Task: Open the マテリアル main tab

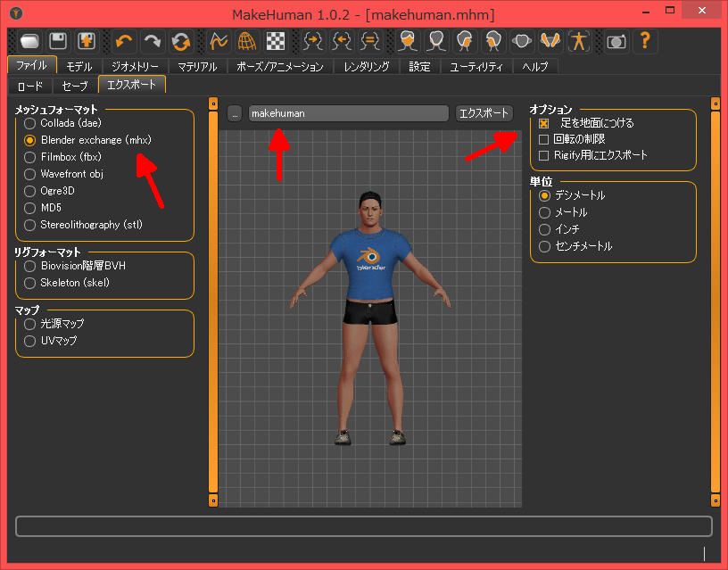Action: pos(197,66)
